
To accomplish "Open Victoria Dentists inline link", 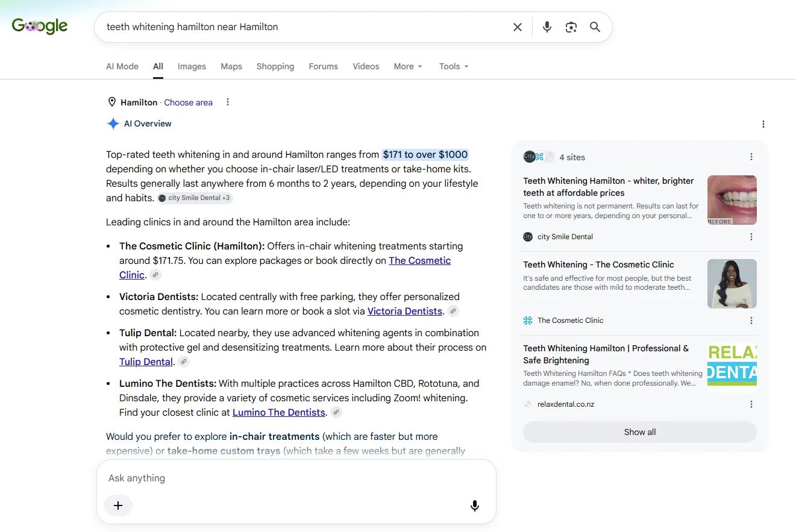I will tap(405, 311).
